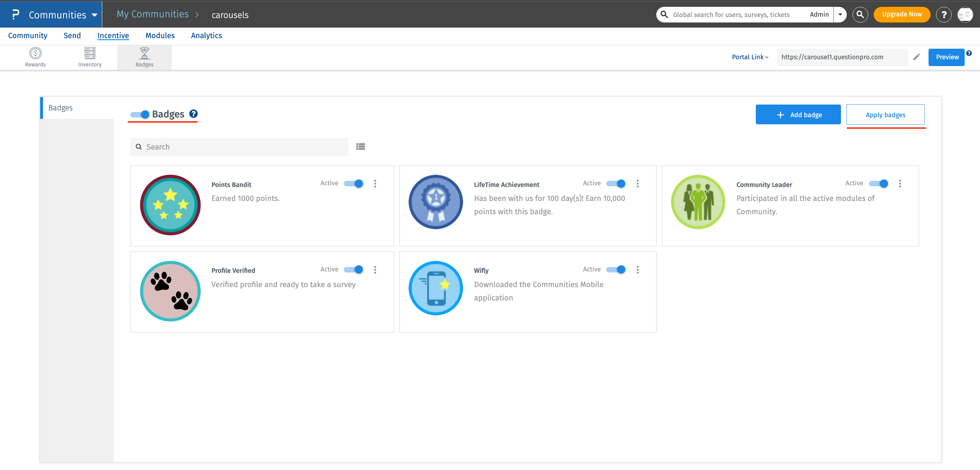
Task: Open the Inventory section icon
Action: click(90, 53)
